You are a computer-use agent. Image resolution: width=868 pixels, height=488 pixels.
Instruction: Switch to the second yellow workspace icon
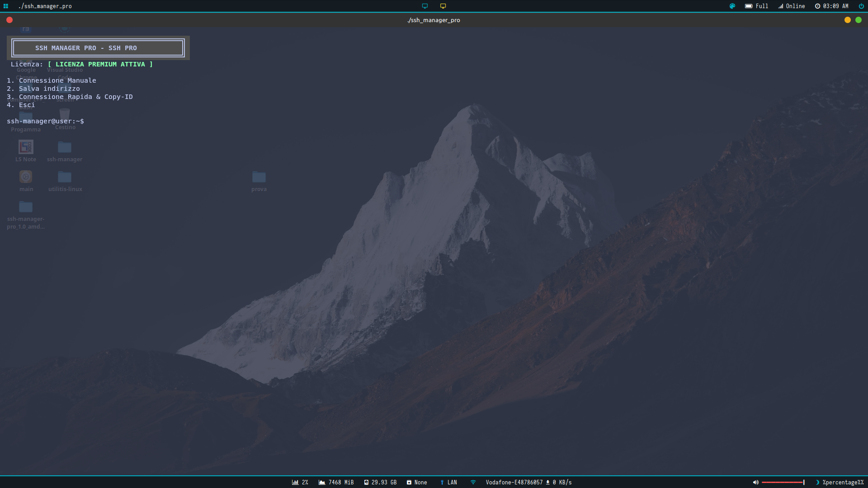(443, 6)
